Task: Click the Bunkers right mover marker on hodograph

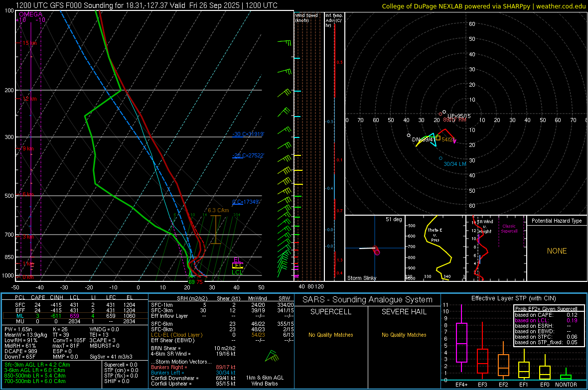Action: (441, 114)
